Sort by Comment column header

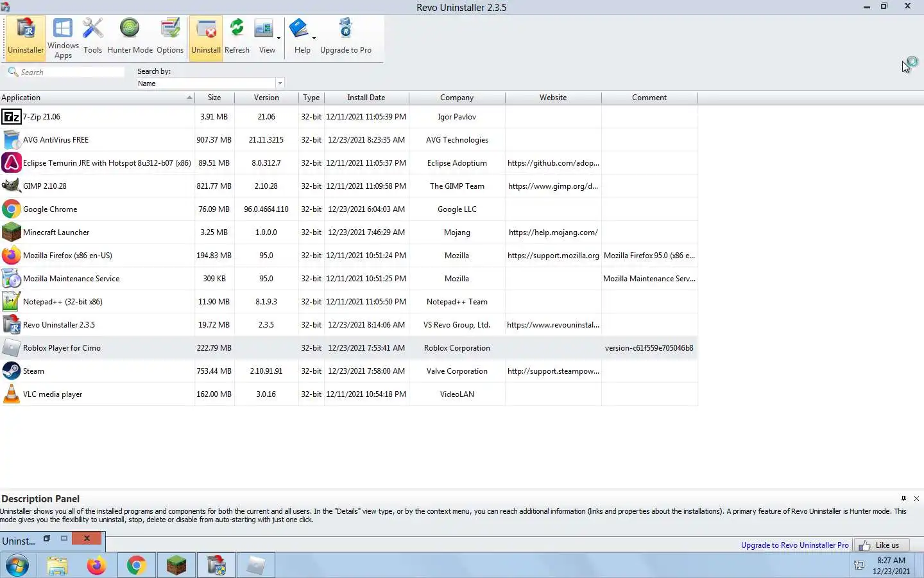click(x=649, y=98)
